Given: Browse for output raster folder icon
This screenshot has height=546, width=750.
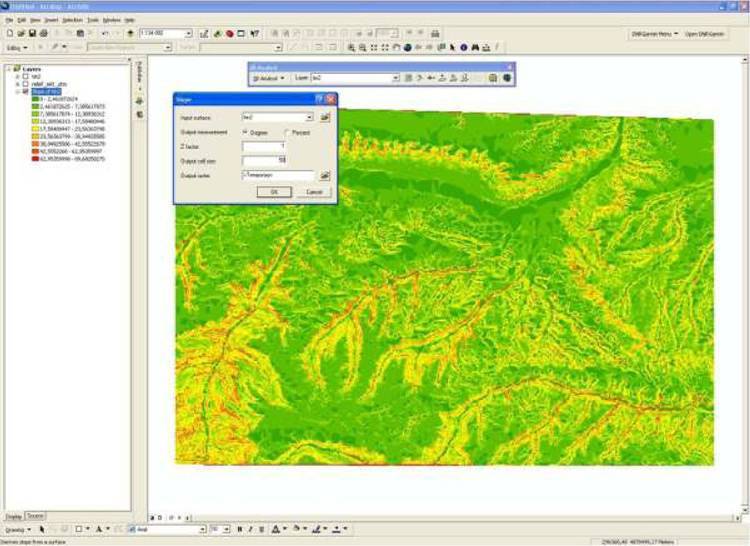Looking at the screenshot, I should coord(325,175).
